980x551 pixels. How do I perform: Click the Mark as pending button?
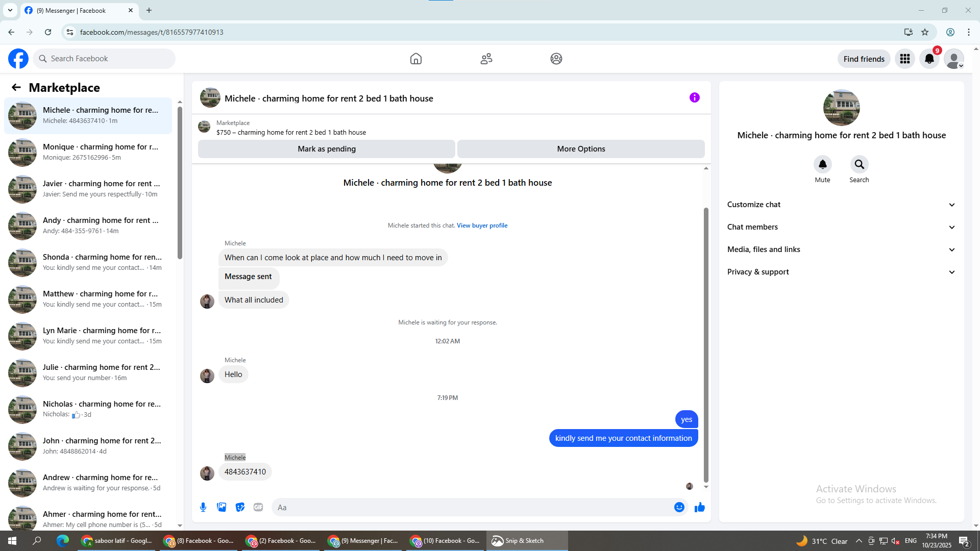click(x=327, y=149)
